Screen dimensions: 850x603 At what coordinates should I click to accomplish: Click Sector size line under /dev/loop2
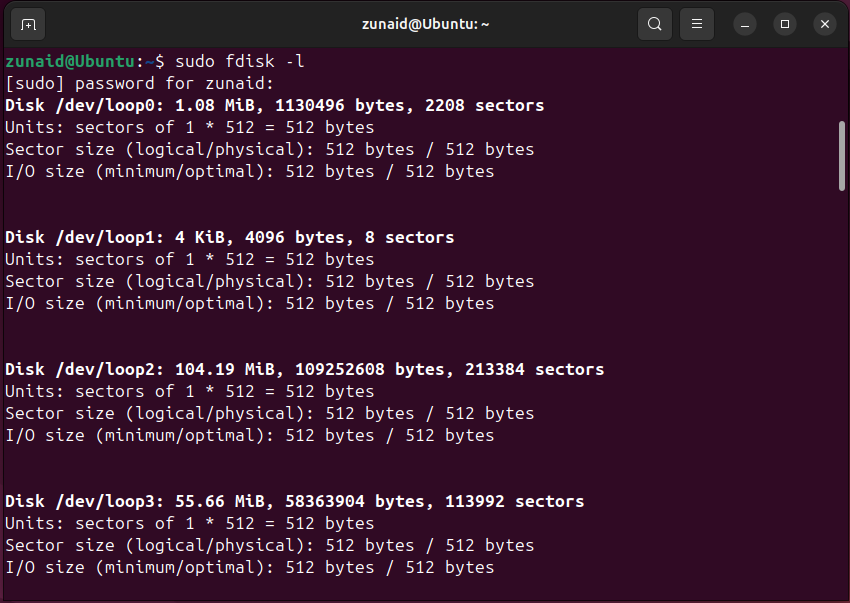(269, 413)
